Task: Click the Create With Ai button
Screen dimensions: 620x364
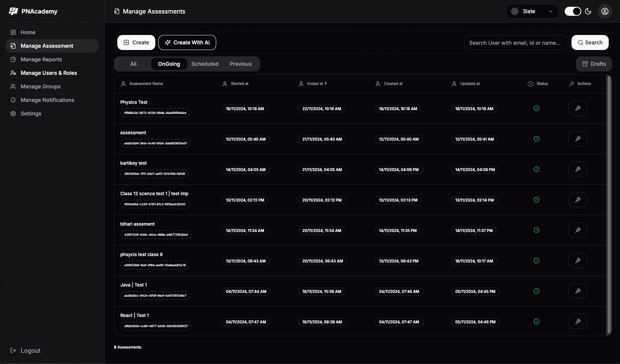Action: (x=187, y=42)
